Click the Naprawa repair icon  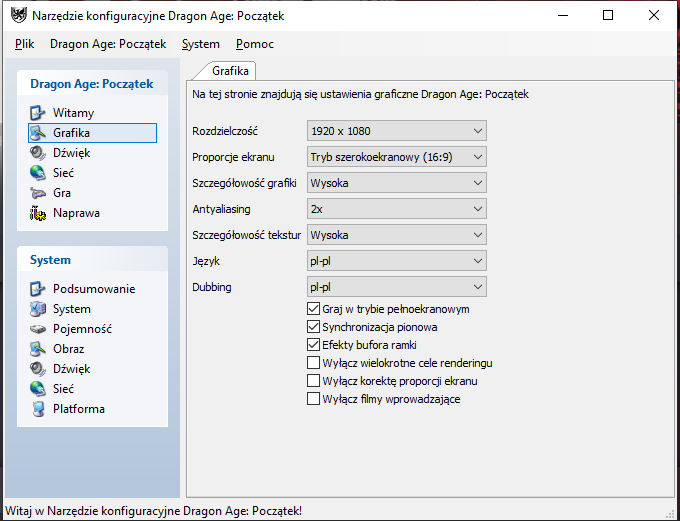[x=38, y=213]
